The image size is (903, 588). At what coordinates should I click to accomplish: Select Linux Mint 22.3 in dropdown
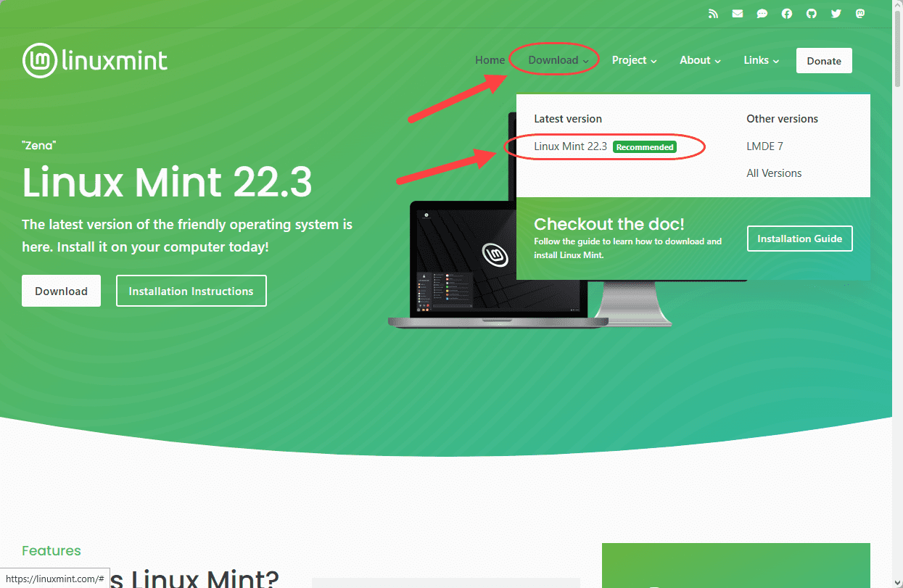571,146
